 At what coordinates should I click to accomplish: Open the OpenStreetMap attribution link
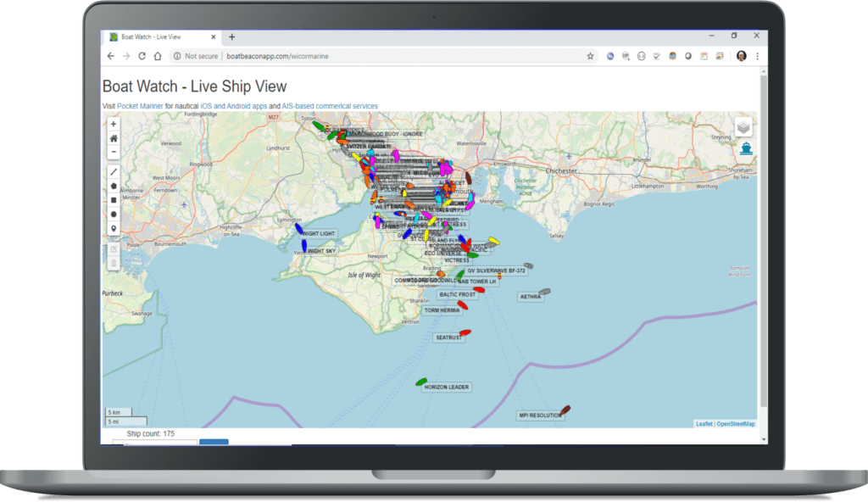(736, 421)
